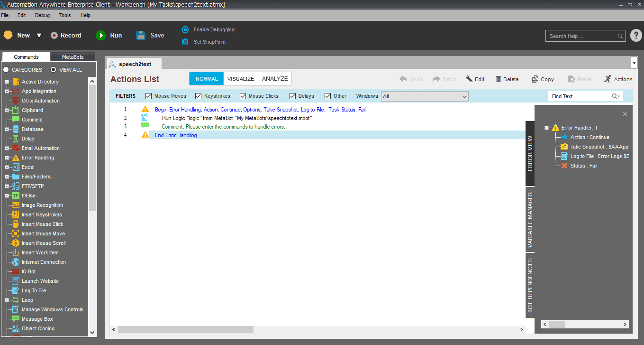Open the Debug menu
Screen dimensions: 644x345
click(42, 15)
